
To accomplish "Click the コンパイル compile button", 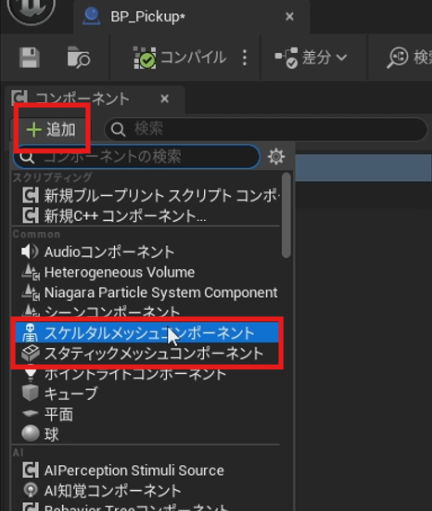I will [x=180, y=58].
